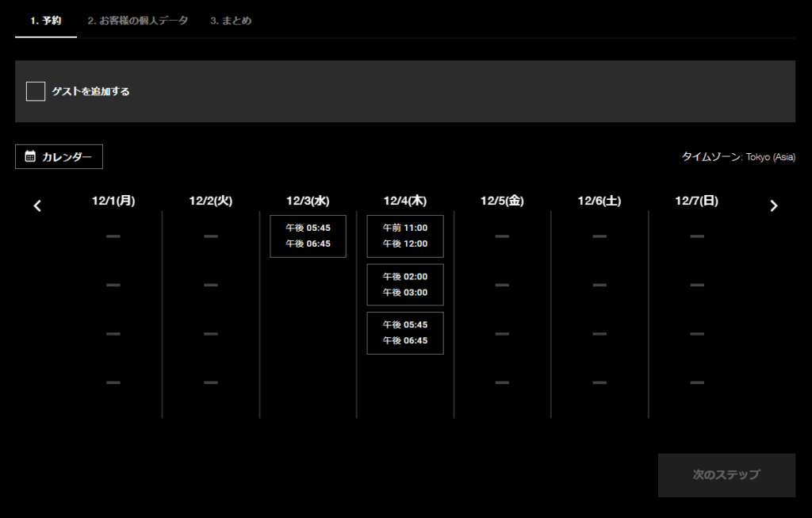Click the 12/7(日) date header
The width and height of the screenshot is (812, 518).
click(x=696, y=201)
